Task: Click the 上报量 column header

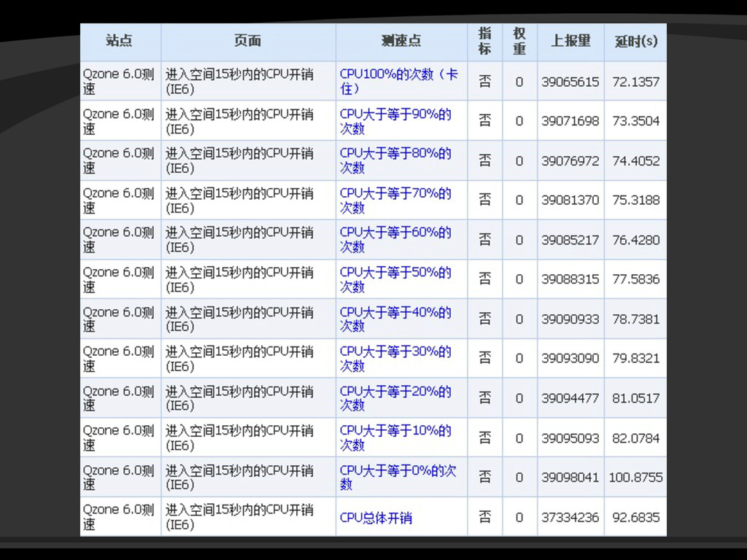Action: (570, 41)
